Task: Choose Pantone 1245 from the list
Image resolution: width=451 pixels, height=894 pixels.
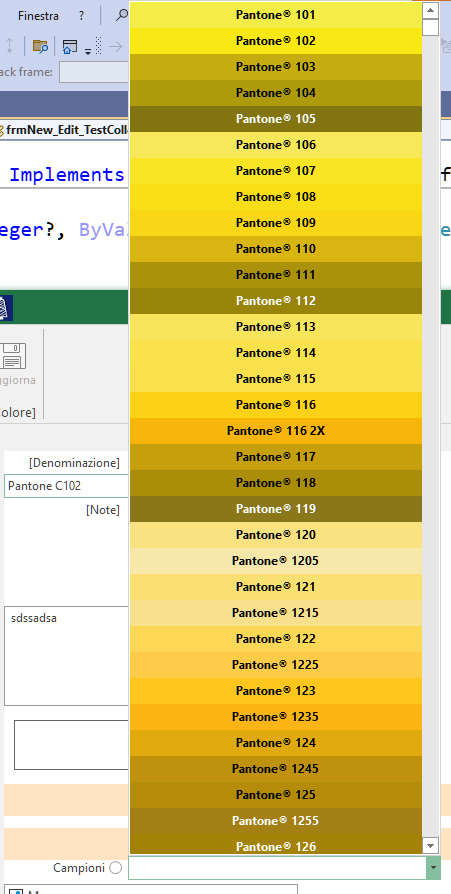Action: point(276,769)
